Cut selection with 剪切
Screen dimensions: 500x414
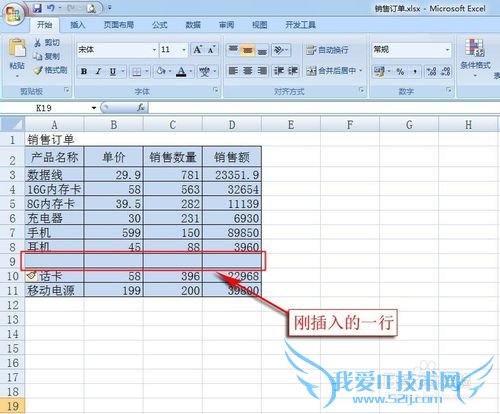[x=47, y=43]
